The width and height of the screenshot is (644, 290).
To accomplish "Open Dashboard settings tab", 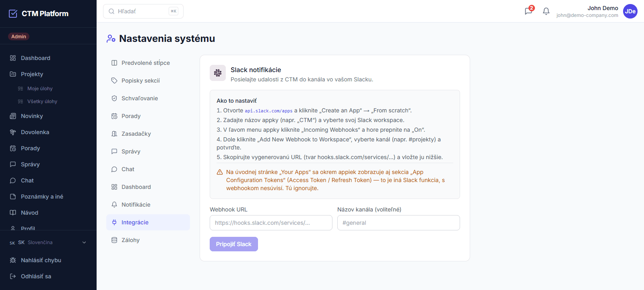I will pyautogui.click(x=148, y=187).
